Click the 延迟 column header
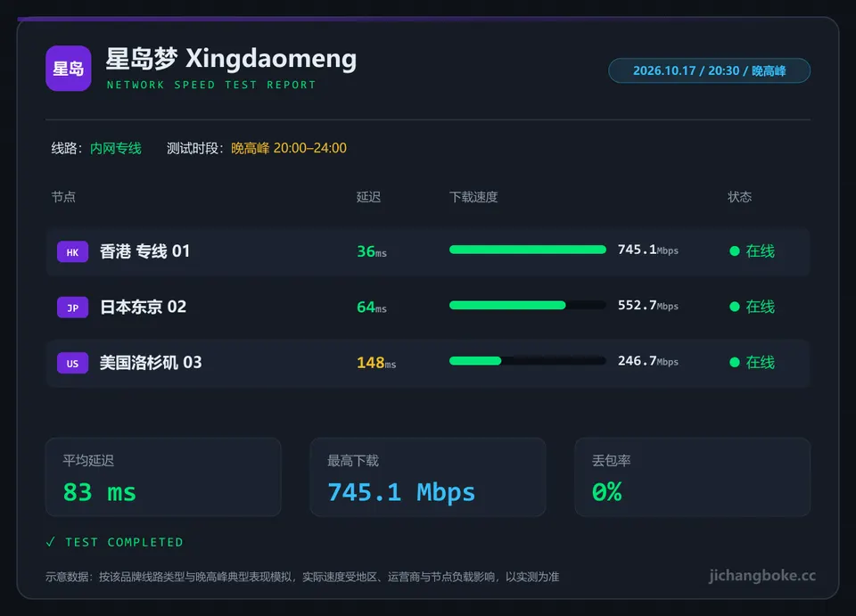856x616 pixels. 368,197
